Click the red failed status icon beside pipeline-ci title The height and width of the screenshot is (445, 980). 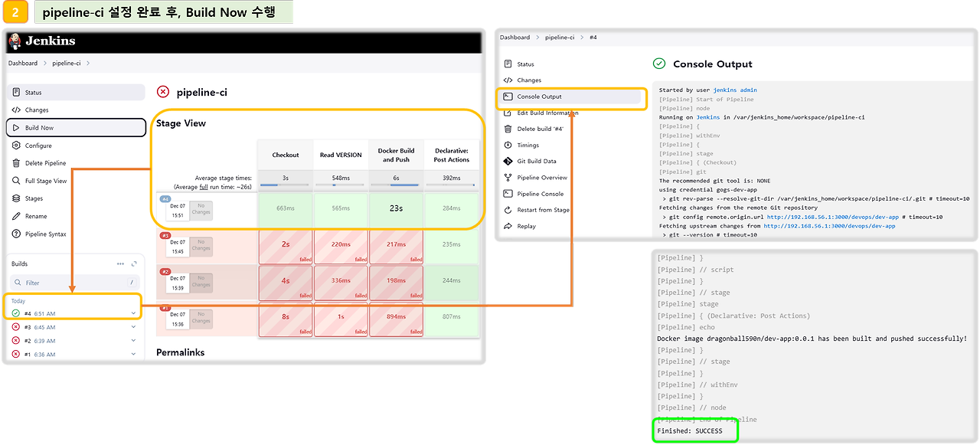[162, 92]
